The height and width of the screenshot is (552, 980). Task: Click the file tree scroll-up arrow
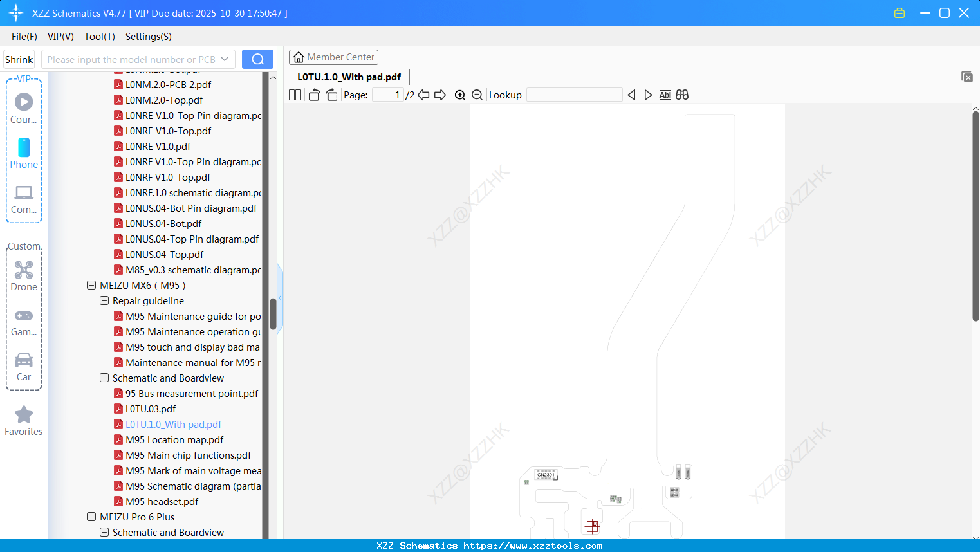(273, 77)
